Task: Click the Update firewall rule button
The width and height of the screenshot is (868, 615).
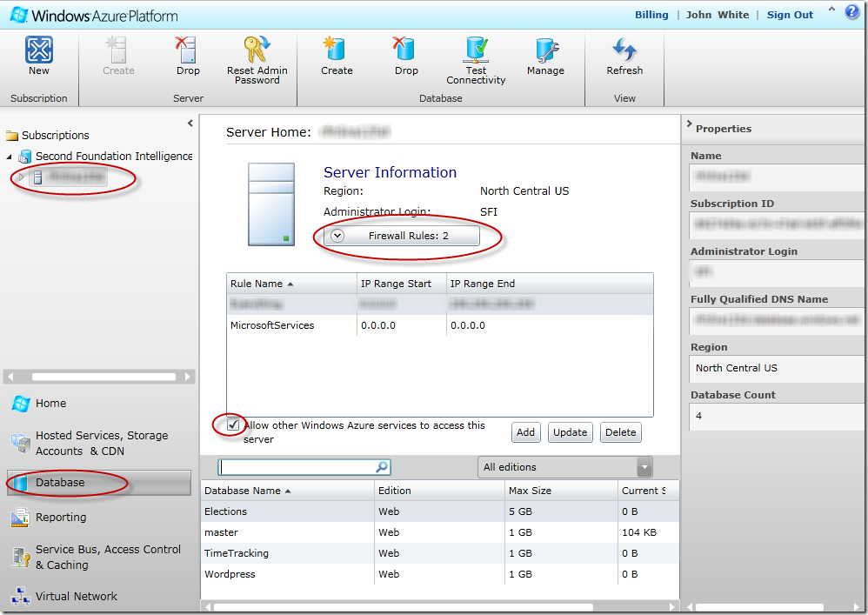Action: click(x=571, y=432)
